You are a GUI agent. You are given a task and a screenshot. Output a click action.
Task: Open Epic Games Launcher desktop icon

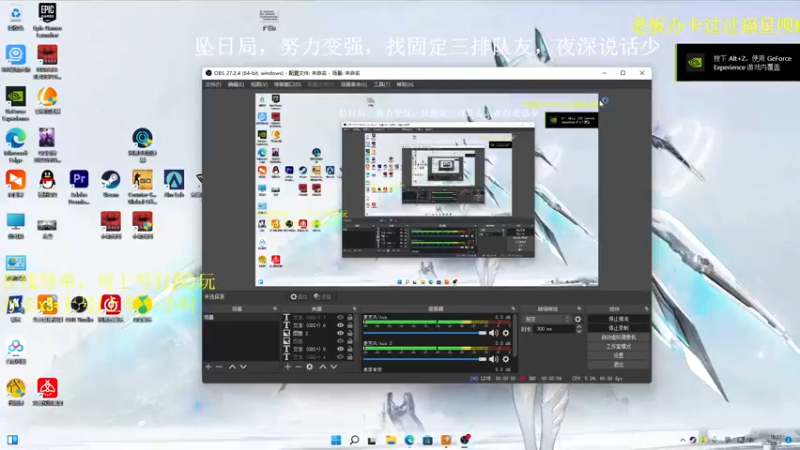tap(47, 19)
